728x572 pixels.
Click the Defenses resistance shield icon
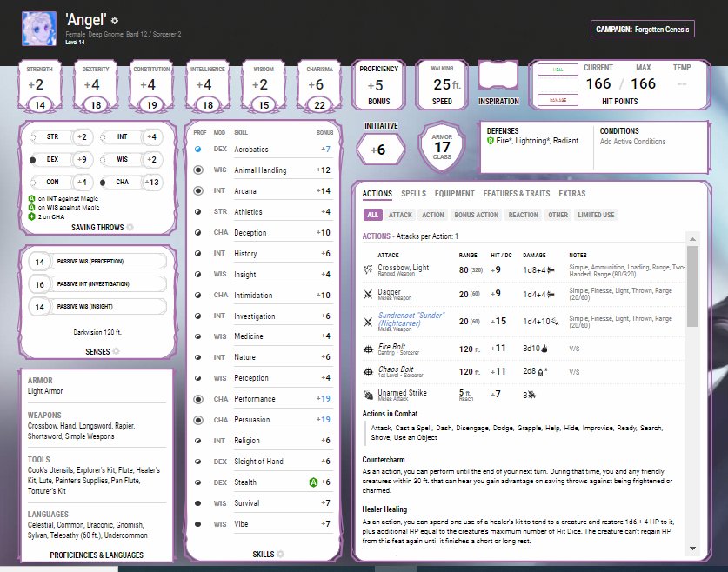pyautogui.click(x=491, y=141)
